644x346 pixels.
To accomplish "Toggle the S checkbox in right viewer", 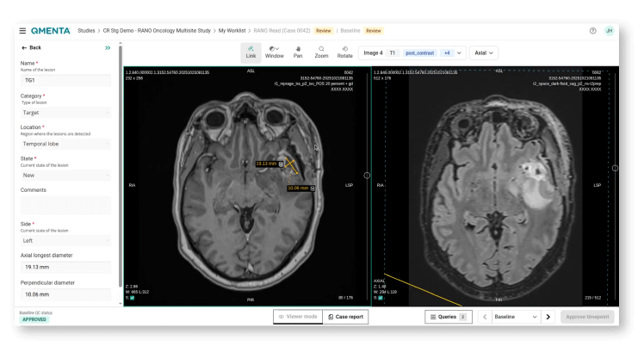I will (381, 297).
